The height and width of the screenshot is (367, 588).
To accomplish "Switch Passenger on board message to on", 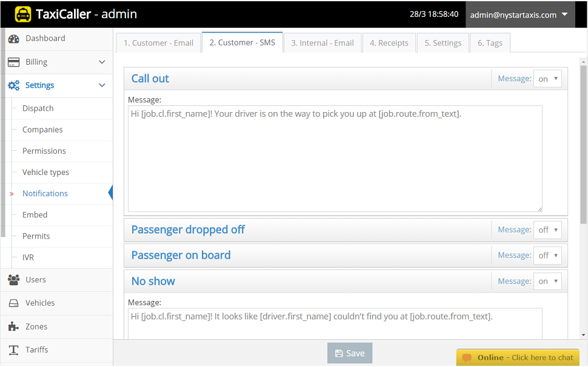I will [x=547, y=255].
